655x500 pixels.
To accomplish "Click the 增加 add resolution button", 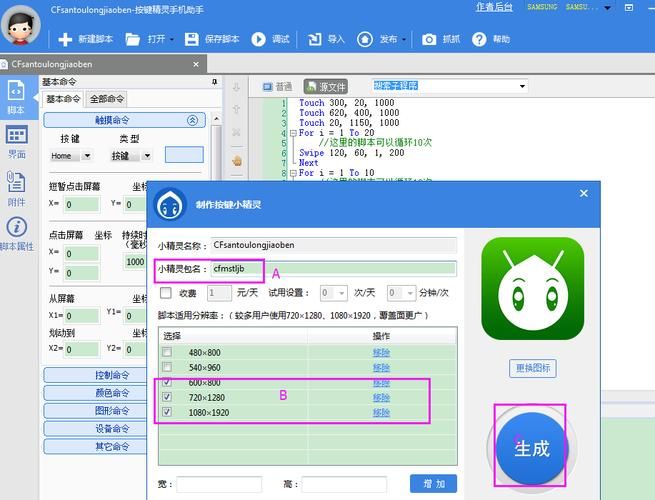I will 434,484.
